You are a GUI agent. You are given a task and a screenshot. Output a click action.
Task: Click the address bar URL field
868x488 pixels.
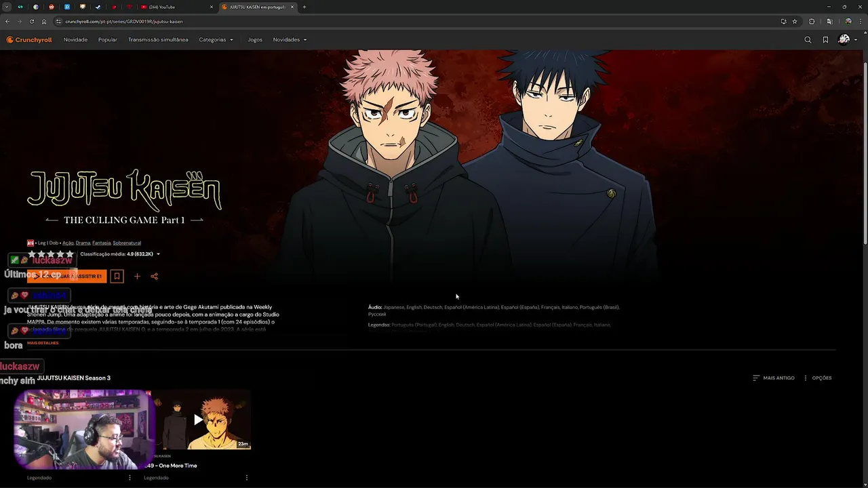coord(417,21)
